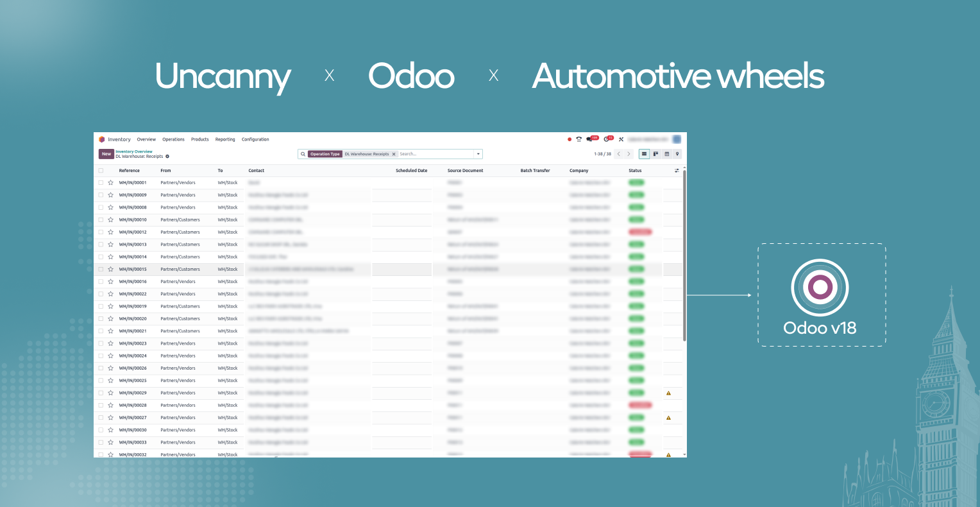The width and height of the screenshot is (980, 507).
Task: Click the debug tools wrench icon
Action: (x=621, y=139)
